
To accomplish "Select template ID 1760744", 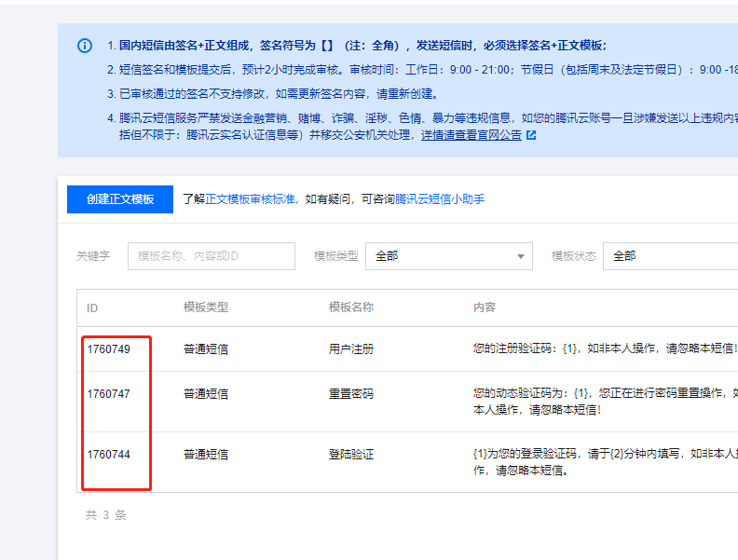I will point(109,455).
